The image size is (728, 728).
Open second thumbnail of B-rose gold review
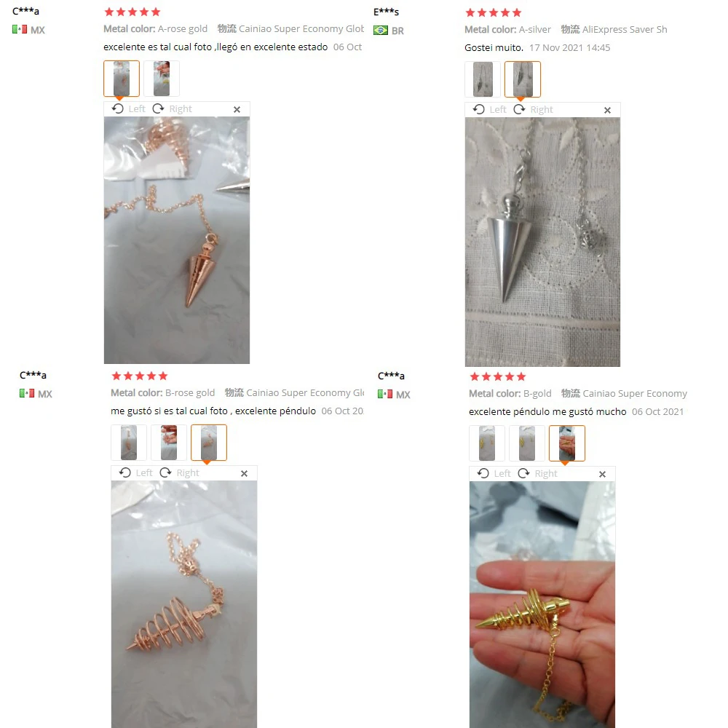pos(169,443)
